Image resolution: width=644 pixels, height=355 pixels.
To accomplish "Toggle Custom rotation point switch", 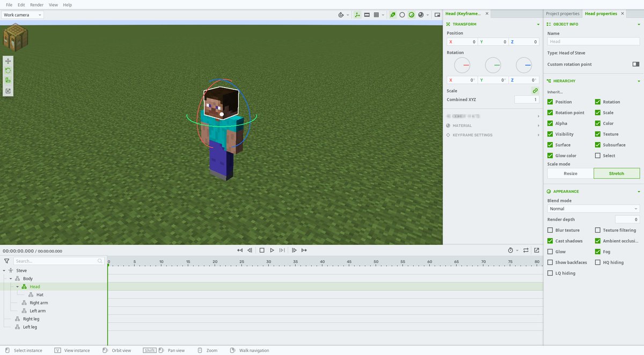I will (636, 64).
